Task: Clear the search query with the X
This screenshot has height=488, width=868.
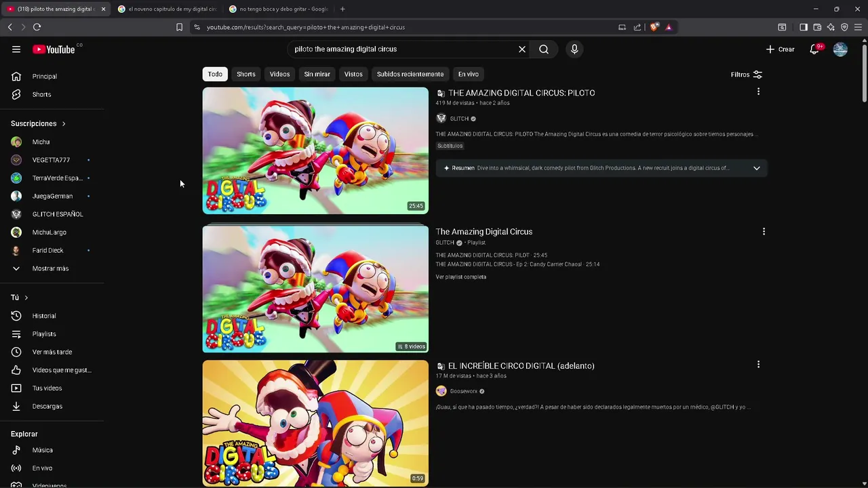Action: 522,49
